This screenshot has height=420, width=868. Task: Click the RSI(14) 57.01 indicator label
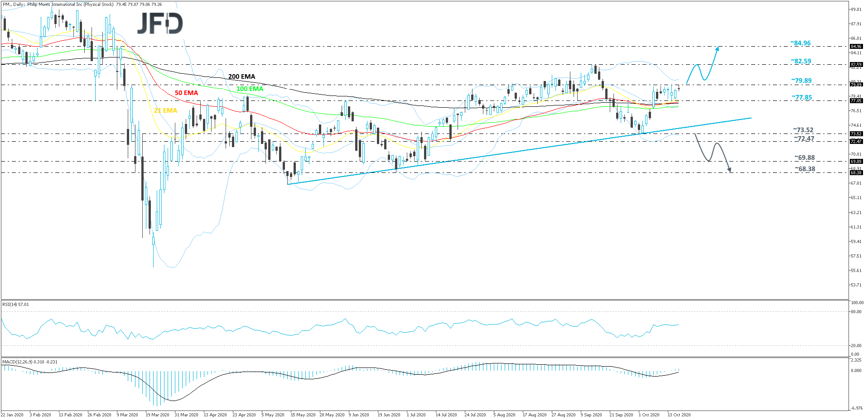click(x=15, y=305)
